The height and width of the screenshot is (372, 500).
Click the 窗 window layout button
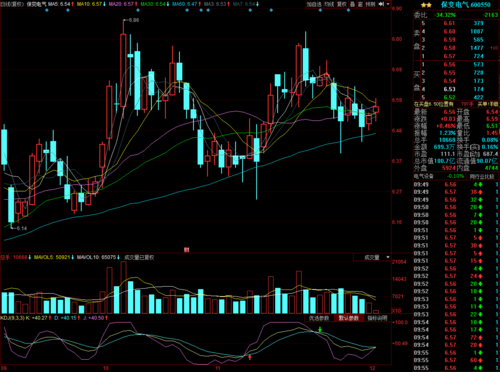tap(361, 4)
